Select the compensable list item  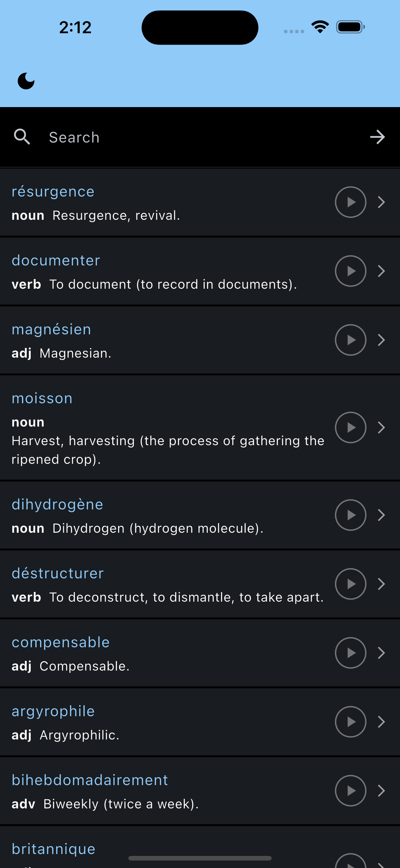click(200, 653)
